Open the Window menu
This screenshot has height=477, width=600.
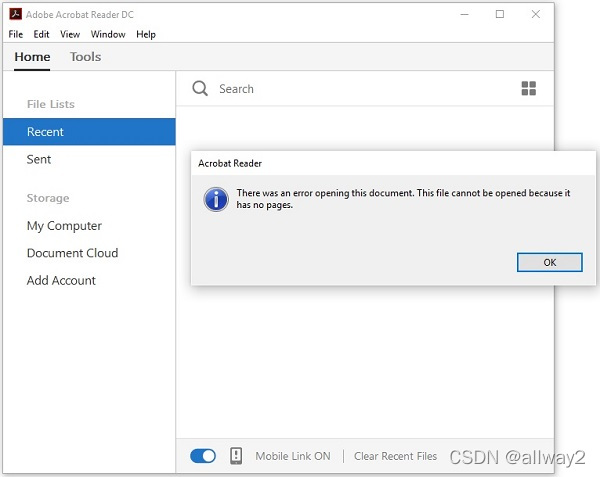tap(108, 34)
